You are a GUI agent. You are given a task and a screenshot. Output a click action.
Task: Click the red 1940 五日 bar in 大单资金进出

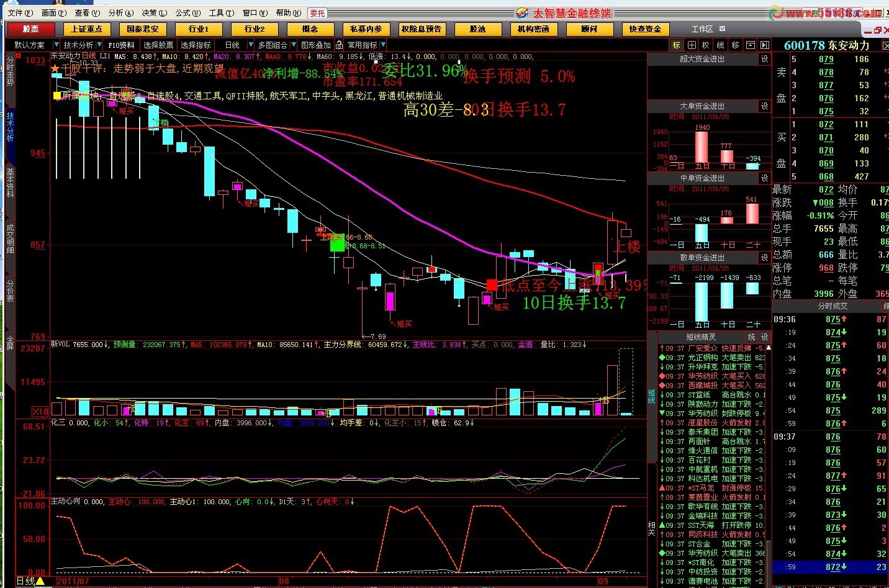click(x=702, y=147)
